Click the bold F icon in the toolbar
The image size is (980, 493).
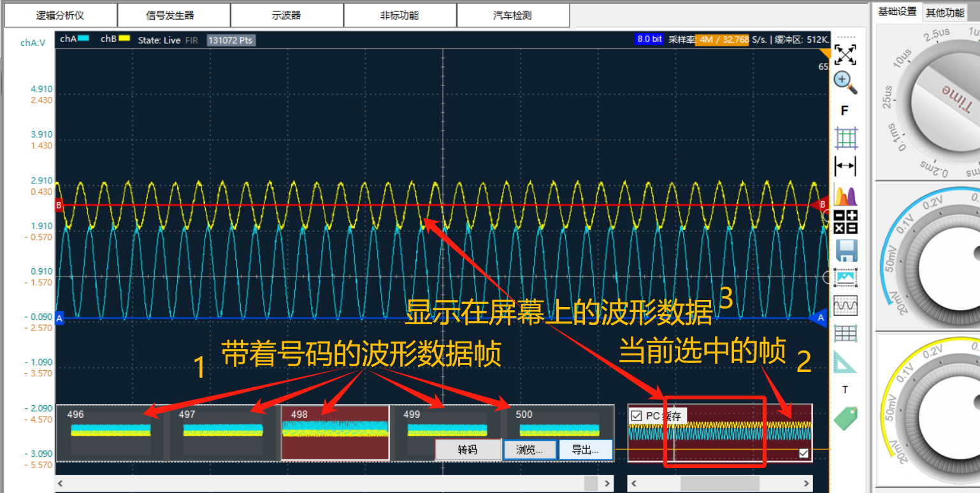click(x=845, y=111)
